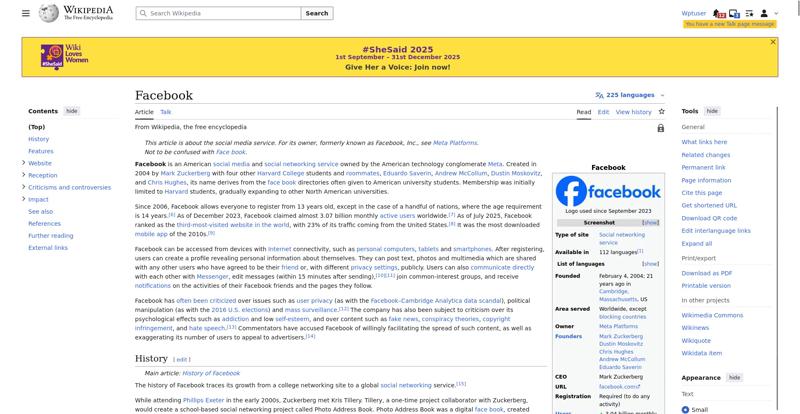Image resolution: width=800 pixels, height=414 pixels.
Task: Dismiss the SheSaid 2025 banner
Action: click(772, 42)
